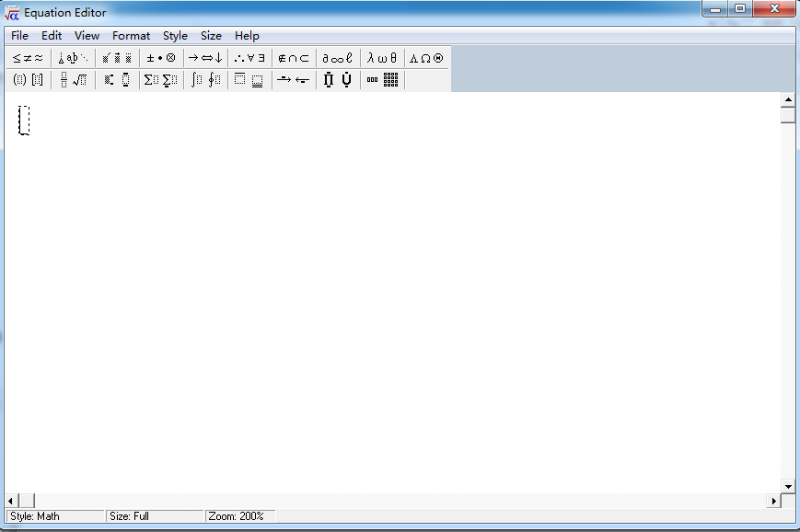Open the integral templates palette
This screenshot has width=800, height=532.
204,79
